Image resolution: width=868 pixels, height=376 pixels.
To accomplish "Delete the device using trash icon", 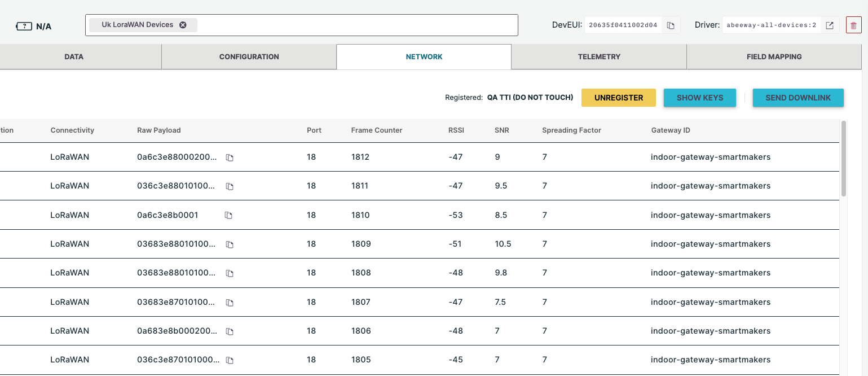I will point(853,25).
